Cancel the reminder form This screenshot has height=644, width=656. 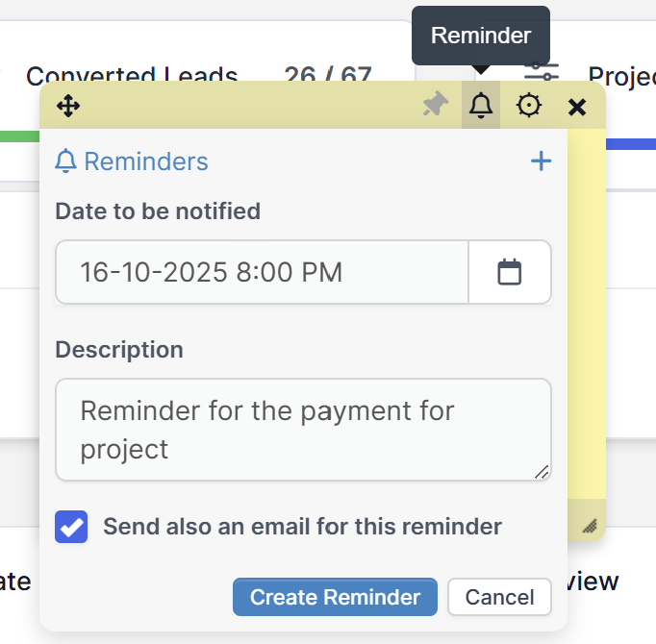(x=499, y=597)
